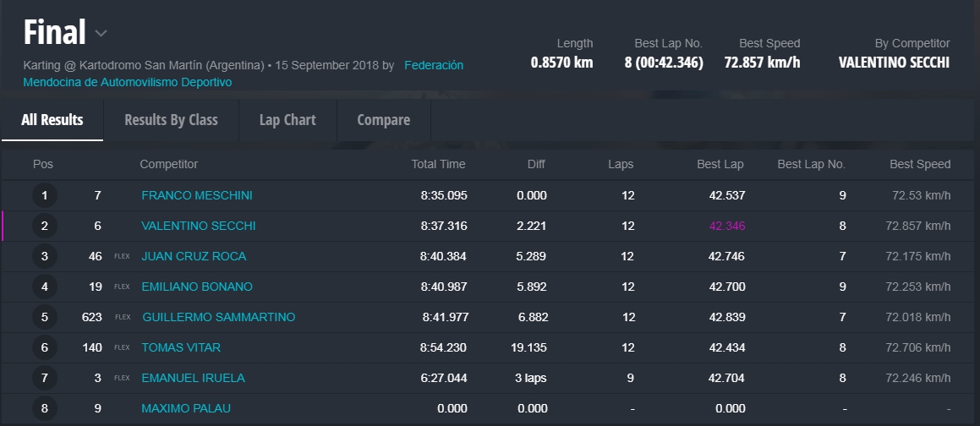Select the Compare tab

point(383,120)
